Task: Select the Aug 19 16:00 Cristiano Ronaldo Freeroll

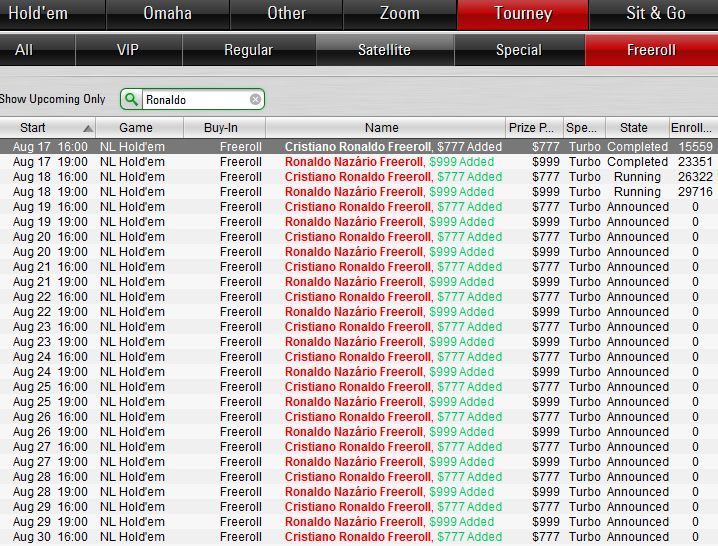Action: [x=359, y=207]
